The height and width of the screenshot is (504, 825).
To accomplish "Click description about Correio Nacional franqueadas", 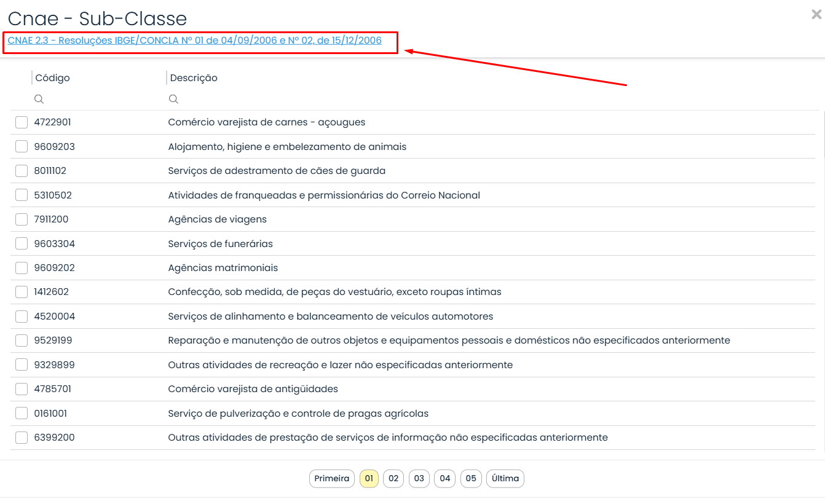I will click(324, 195).
